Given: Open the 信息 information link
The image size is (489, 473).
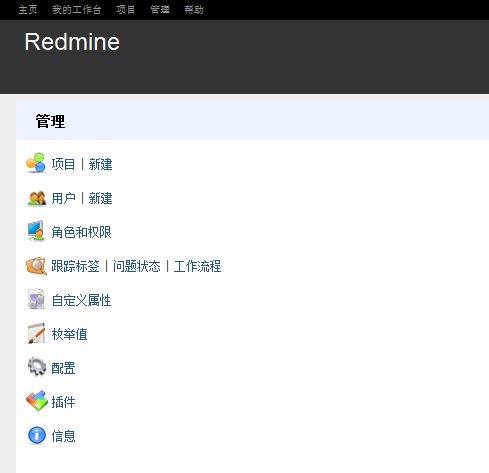Looking at the screenshot, I should 63,436.
